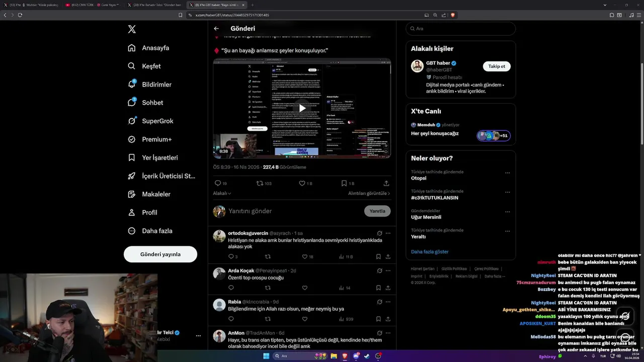This screenshot has height=362, width=644.
Task: Click the X logo in sidebar
Action: 132,29
